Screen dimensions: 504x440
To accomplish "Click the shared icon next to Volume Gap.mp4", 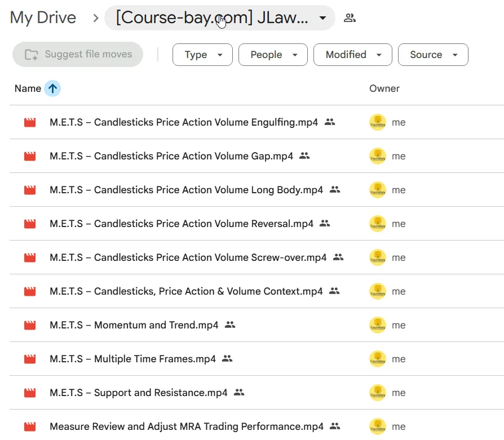I will click(304, 155).
